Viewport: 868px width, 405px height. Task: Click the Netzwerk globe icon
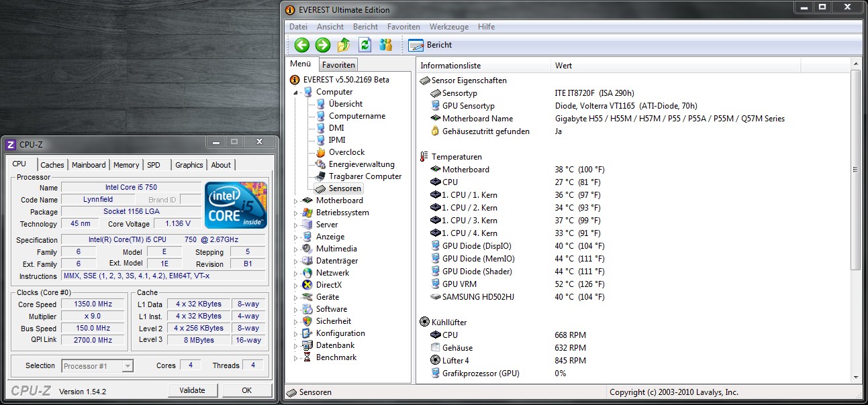click(x=307, y=273)
